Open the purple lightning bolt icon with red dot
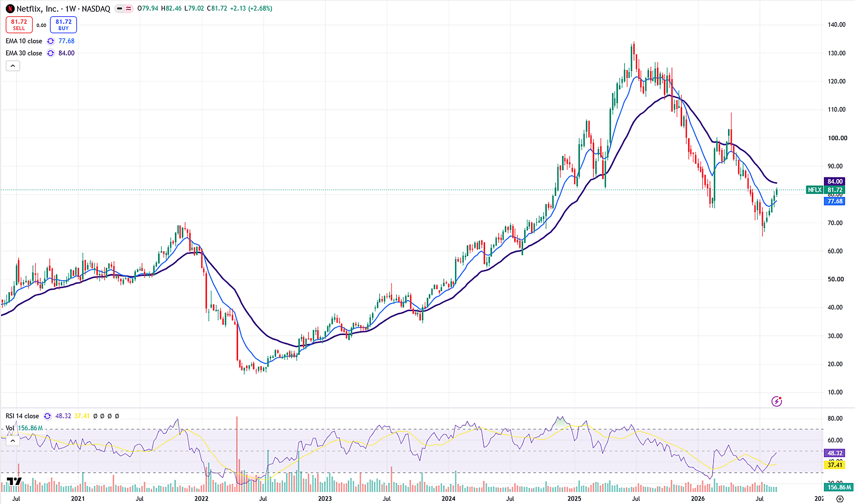Image resolution: width=855 pixels, height=504 pixels. pos(777,401)
